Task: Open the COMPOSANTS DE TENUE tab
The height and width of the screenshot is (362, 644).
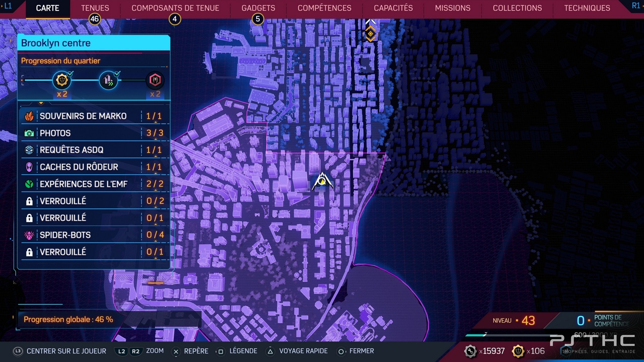Action: (x=175, y=8)
